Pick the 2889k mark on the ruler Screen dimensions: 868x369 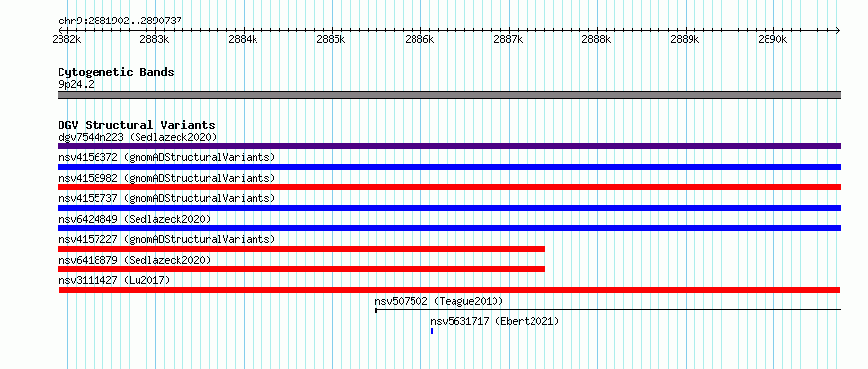[x=686, y=40]
